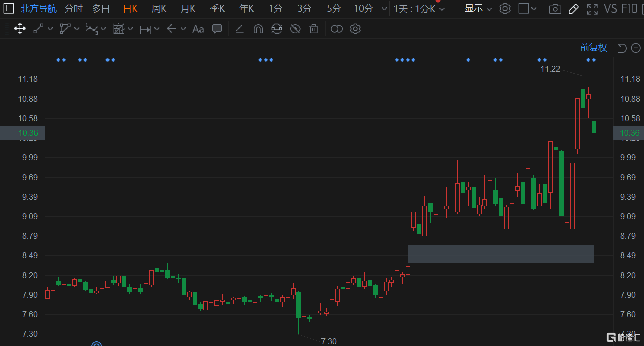Image resolution: width=644 pixels, height=346 pixels.
Task: Open the 1天:1分K dropdown
Action: [x=419, y=9]
